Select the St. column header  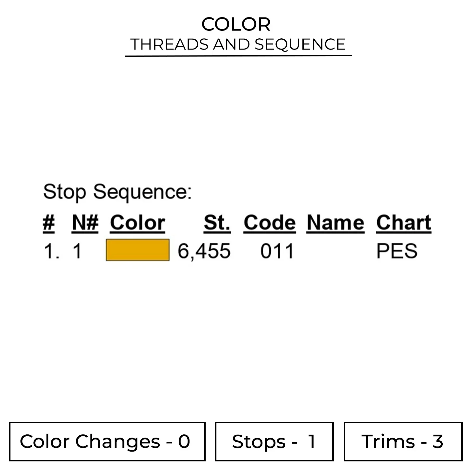click(217, 223)
